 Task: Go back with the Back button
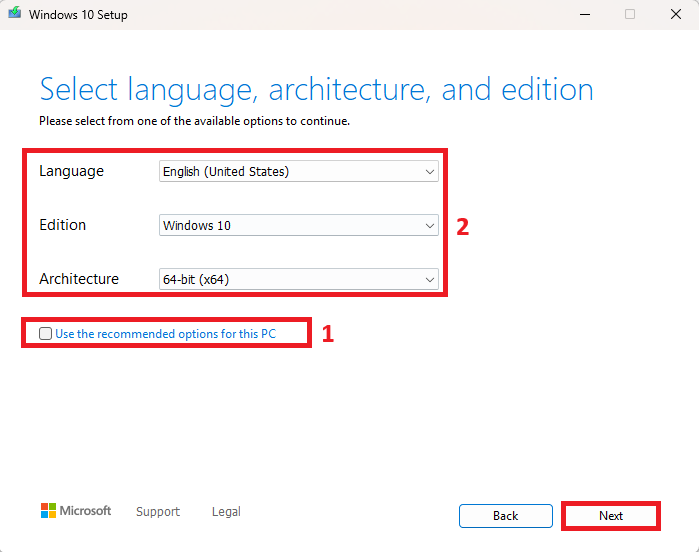[x=506, y=516]
